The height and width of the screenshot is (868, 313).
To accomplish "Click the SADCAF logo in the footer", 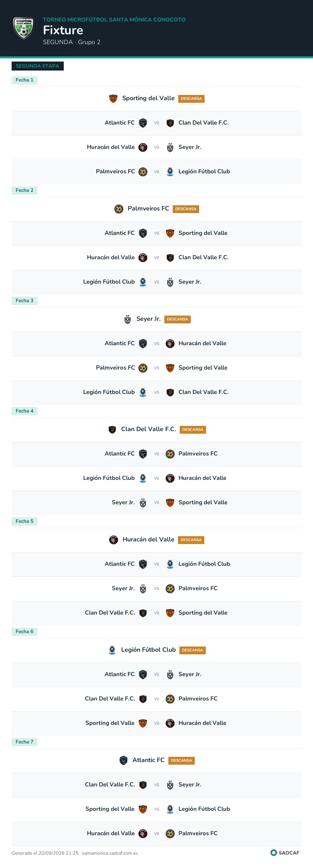I will click(285, 853).
